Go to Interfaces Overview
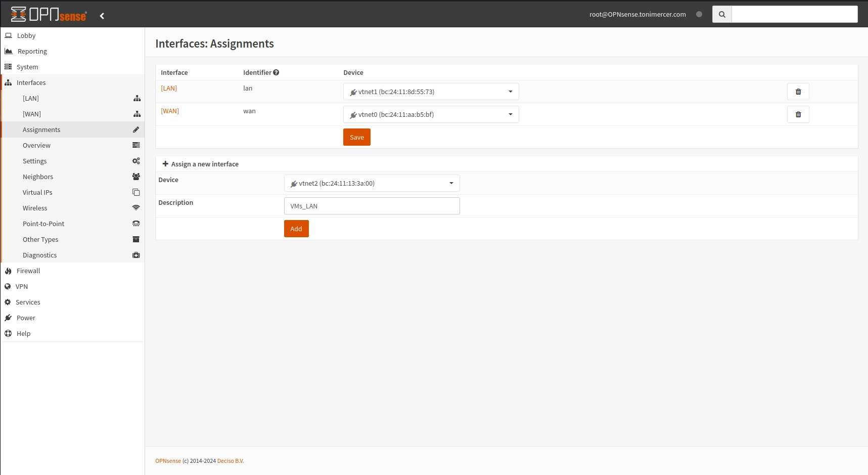 click(72, 145)
